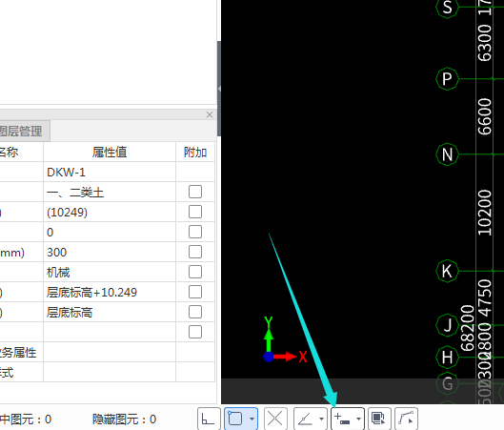Screen dimensions: 504x430
Task: Click axis bubble H in the drawing
Action: [x=447, y=357]
